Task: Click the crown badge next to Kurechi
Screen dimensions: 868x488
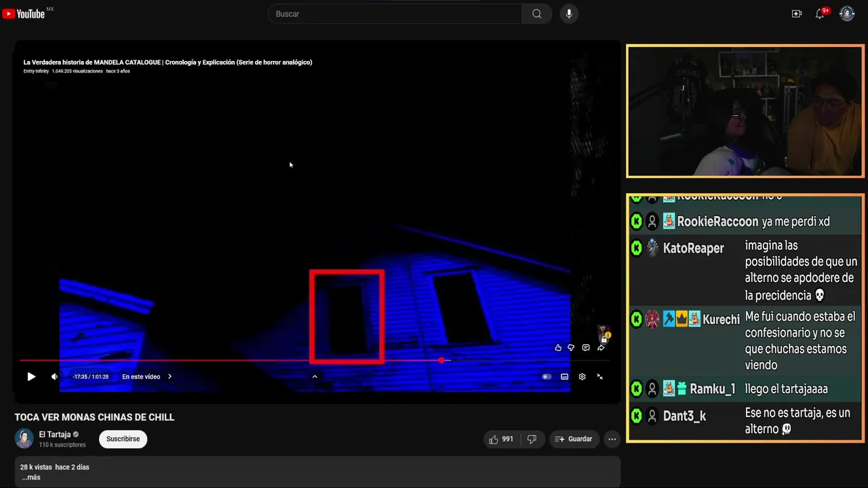Action: click(x=682, y=319)
